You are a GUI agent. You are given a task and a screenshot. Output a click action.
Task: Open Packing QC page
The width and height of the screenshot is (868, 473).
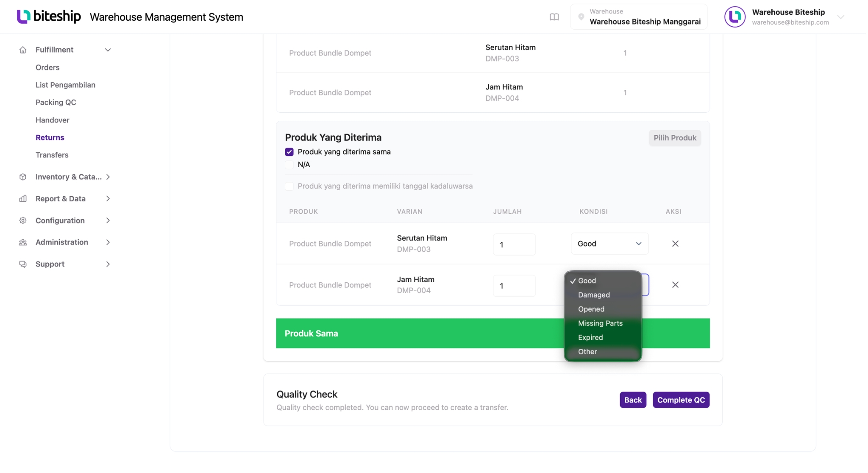click(x=56, y=102)
